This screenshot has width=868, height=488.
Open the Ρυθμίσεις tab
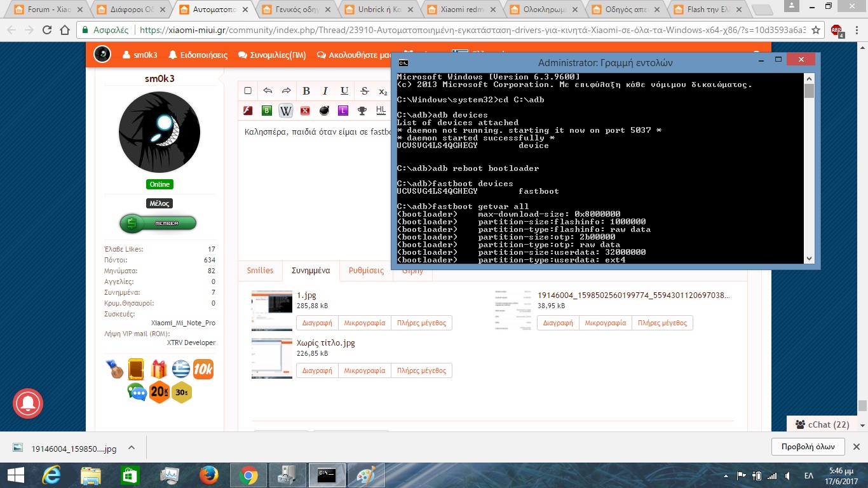(366, 270)
